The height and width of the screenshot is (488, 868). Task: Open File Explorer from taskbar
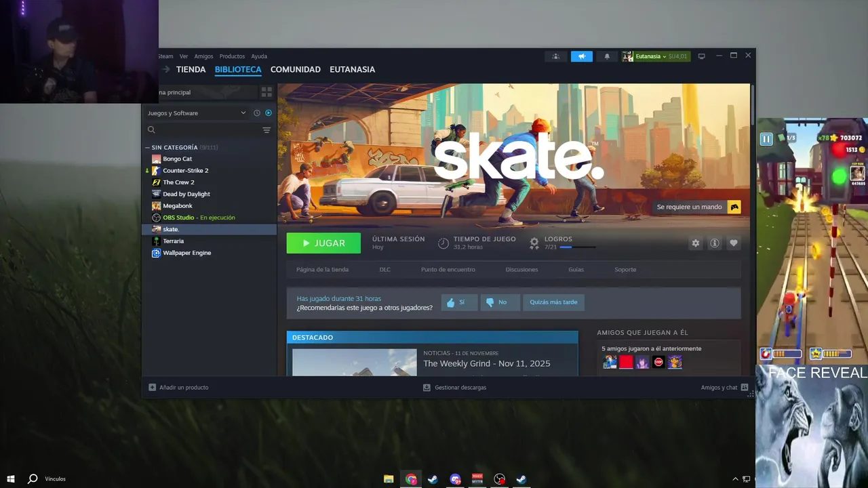point(389,479)
